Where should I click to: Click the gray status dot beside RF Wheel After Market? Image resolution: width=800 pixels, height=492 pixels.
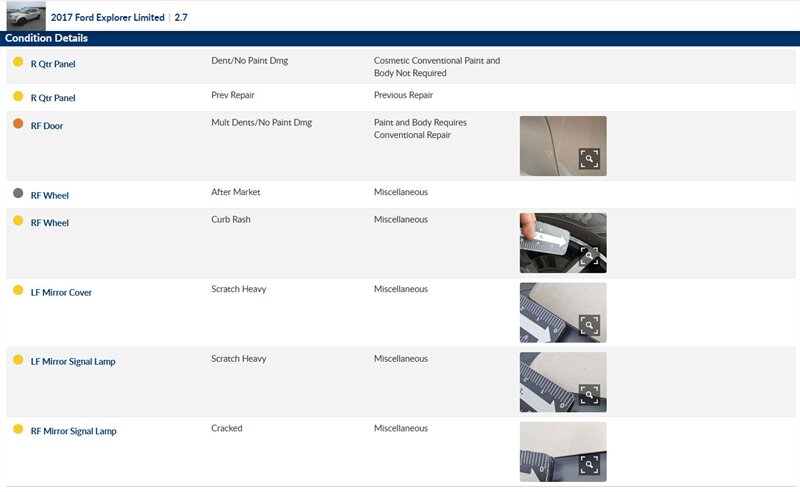point(18,194)
